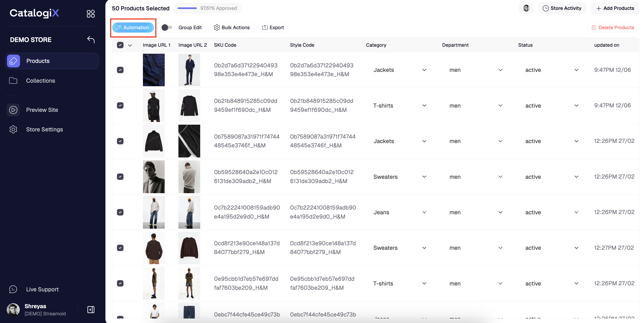
Task: Expand the selection options chevron in header
Action: tap(130, 45)
